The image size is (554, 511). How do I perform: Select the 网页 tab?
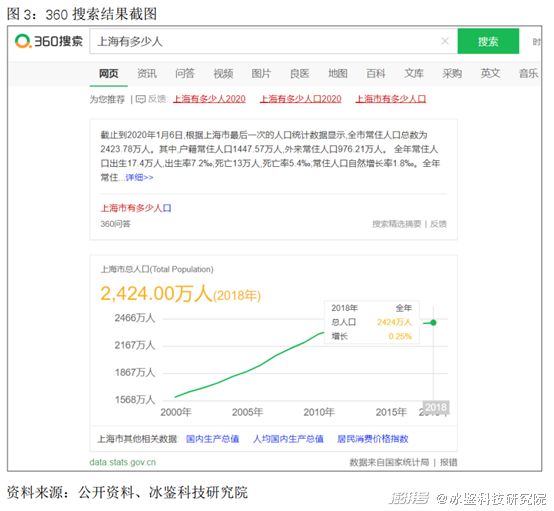(x=108, y=74)
